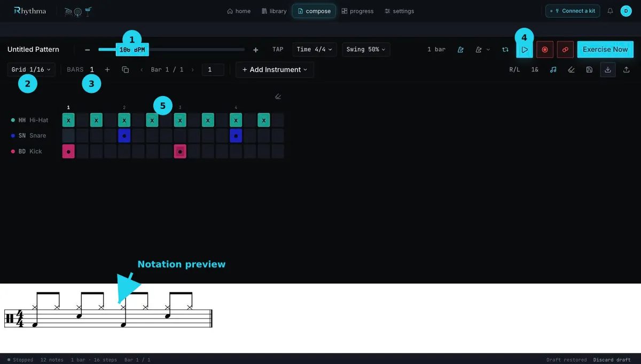641x364 pixels.
Task: Click the HH Hi-Hat instrument label
Action: 33,120
